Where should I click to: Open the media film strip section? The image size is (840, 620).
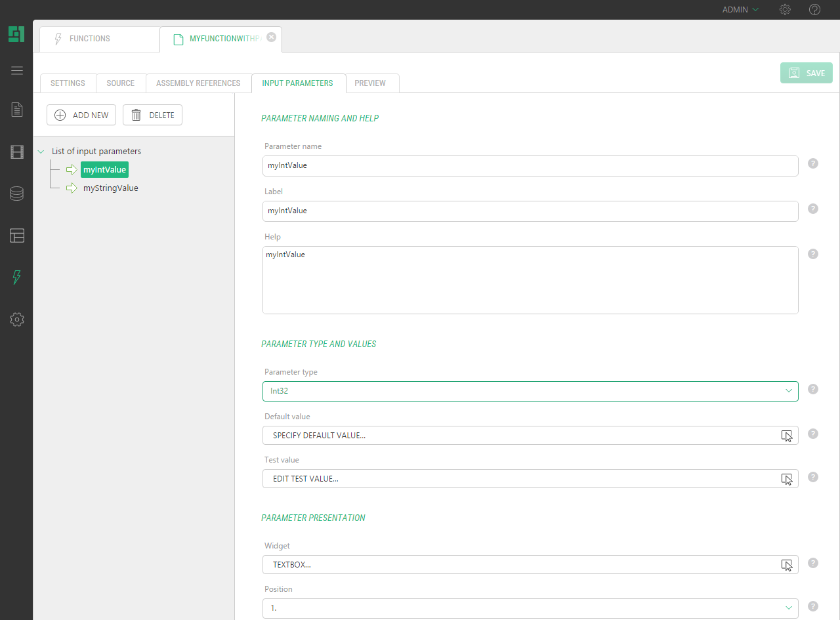point(17,152)
